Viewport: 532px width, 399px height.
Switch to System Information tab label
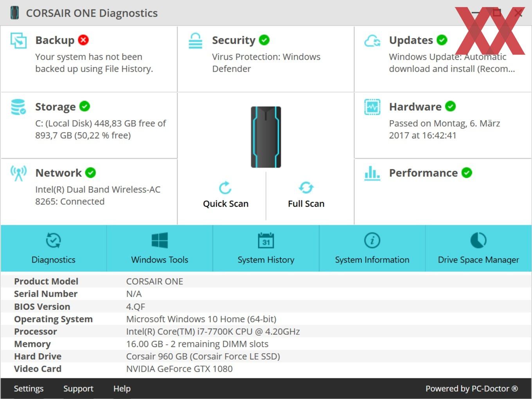pyautogui.click(x=372, y=260)
